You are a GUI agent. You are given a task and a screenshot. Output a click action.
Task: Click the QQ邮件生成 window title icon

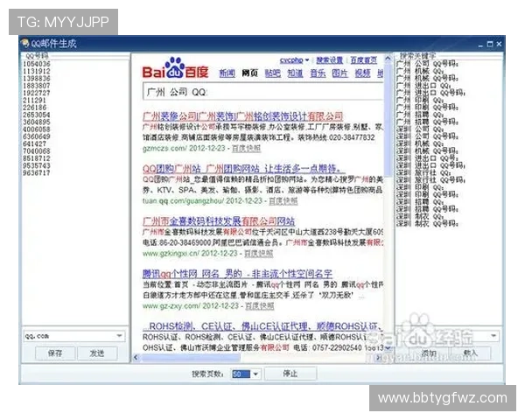pos(25,42)
